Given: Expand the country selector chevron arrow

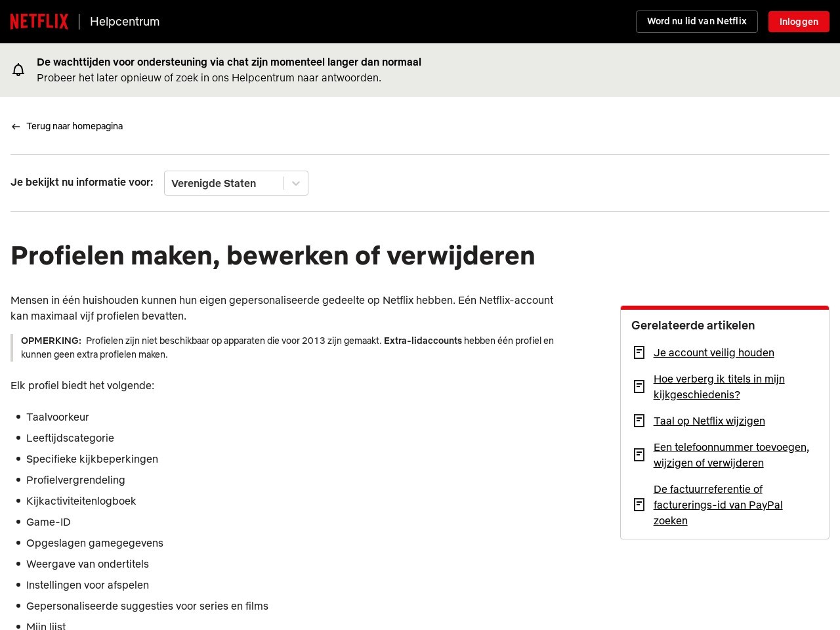Looking at the screenshot, I should click(296, 183).
